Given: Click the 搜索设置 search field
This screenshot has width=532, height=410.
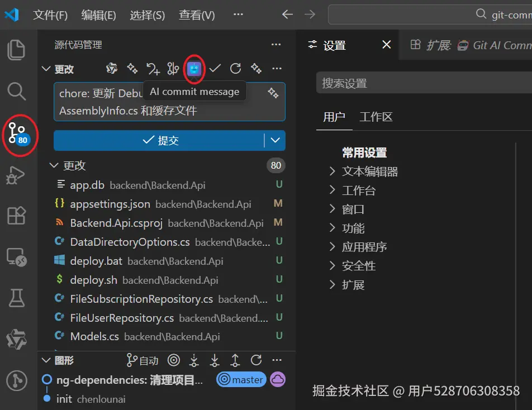Looking at the screenshot, I should (424, 83).
